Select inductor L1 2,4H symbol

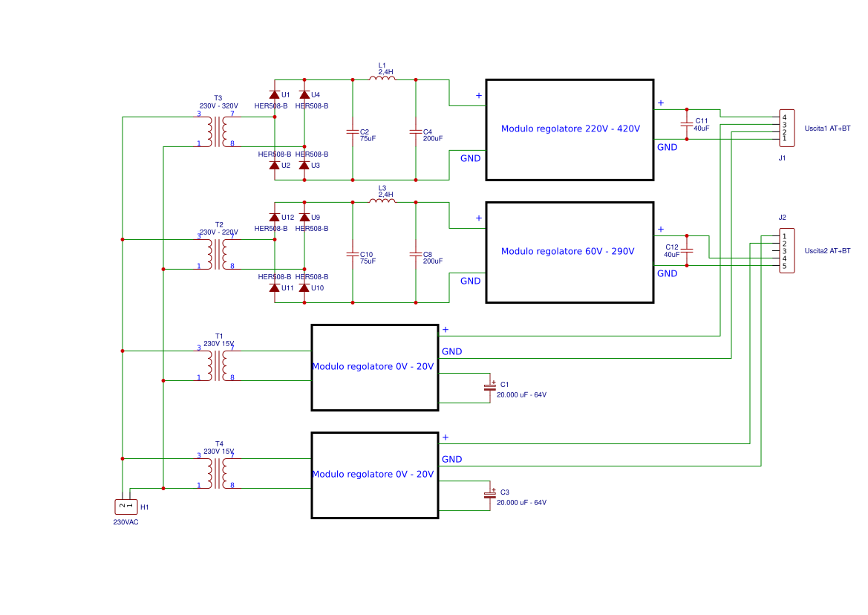pos(383,79)
